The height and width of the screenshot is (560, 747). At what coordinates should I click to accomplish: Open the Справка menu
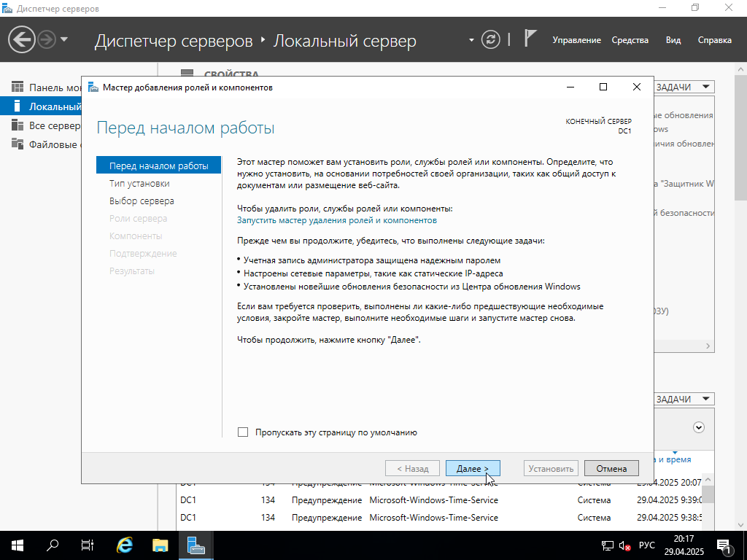coord(715,40)
